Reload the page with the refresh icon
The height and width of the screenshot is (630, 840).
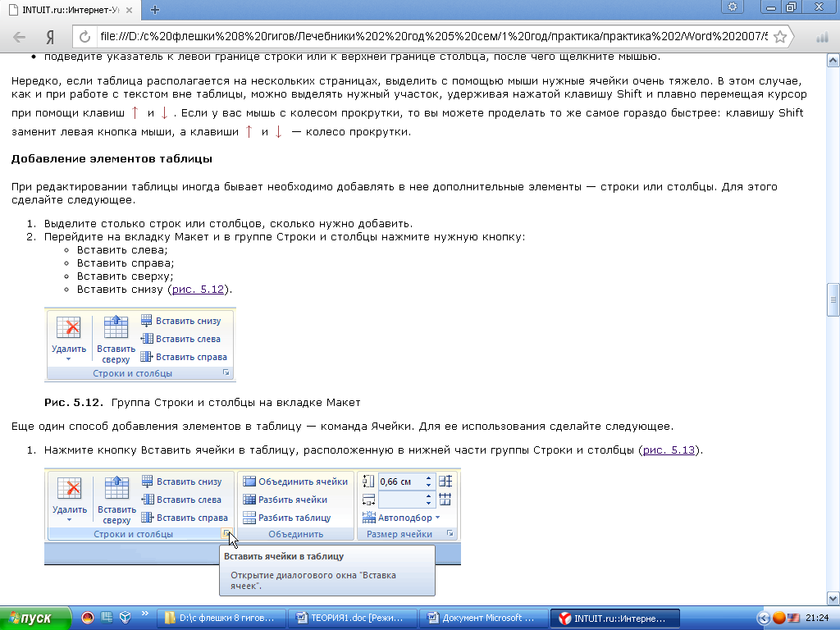click(x=84, y=37)
